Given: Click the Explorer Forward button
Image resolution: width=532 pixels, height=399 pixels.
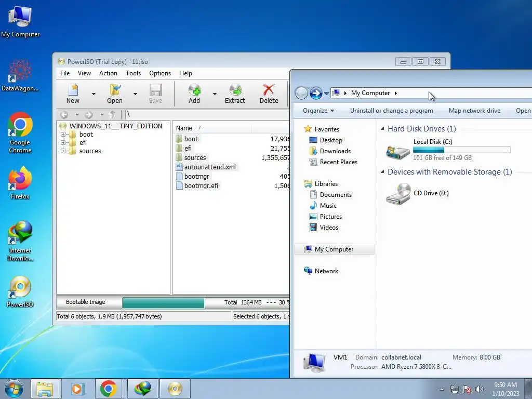Looking at the screenshot, I should pyautogui.click(x=316, y=93).
